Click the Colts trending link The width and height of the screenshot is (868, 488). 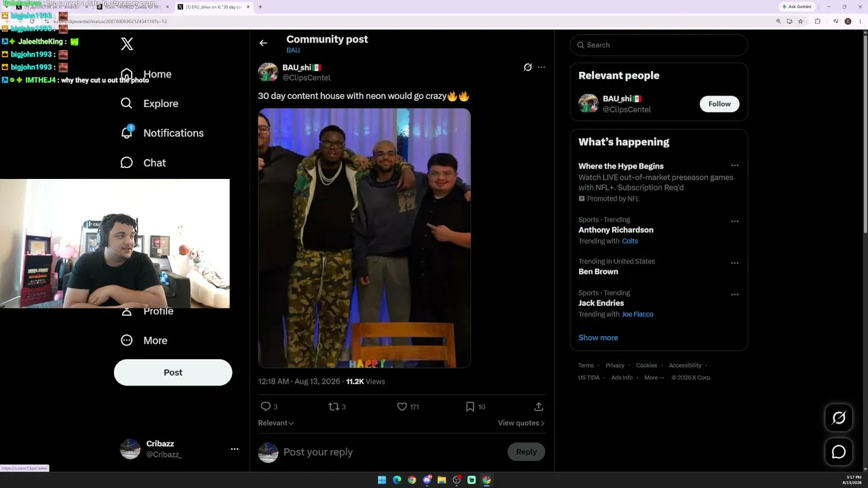[x=630, y=241]
